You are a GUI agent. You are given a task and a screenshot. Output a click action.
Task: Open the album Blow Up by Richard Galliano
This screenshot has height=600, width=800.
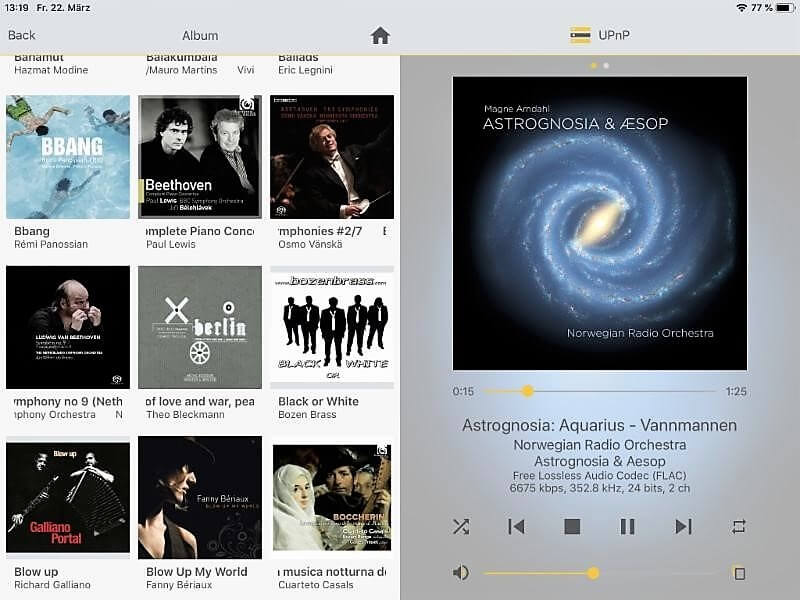[67, 497]
